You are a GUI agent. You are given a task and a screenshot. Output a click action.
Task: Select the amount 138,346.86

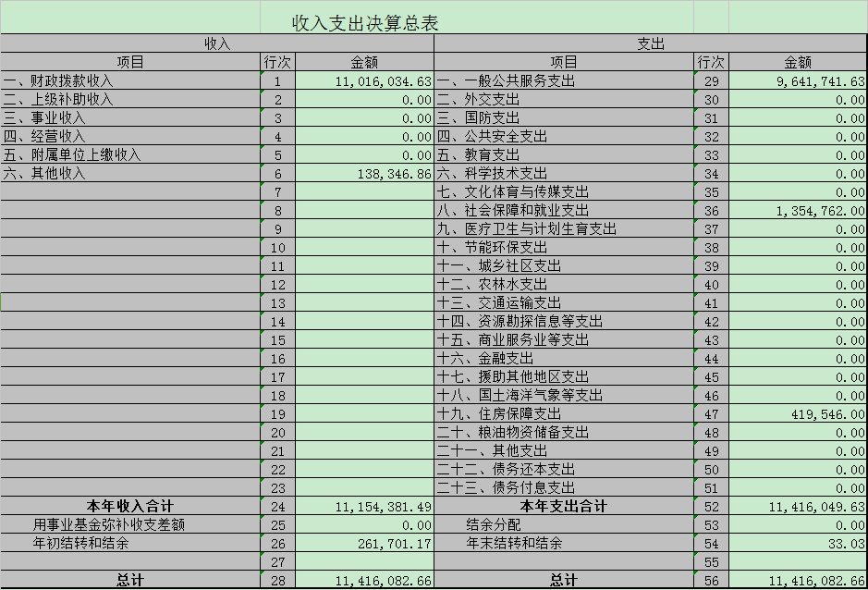[364, 174]
